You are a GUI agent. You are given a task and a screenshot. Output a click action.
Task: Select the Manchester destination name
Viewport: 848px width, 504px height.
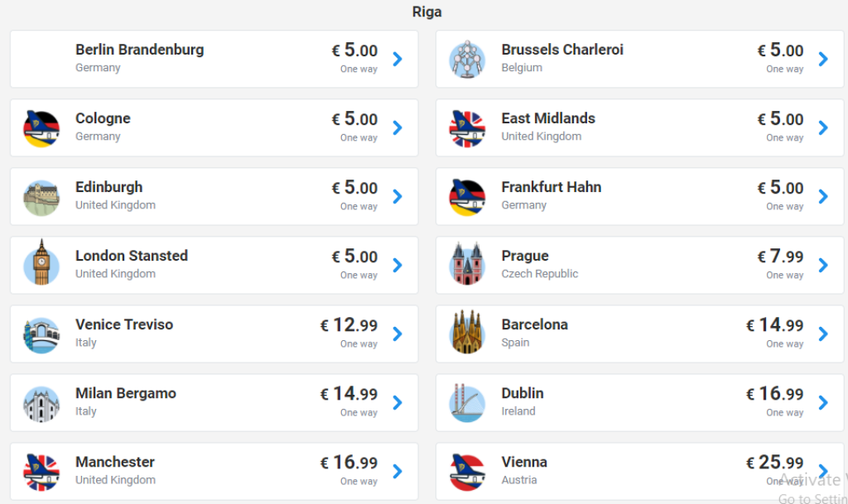115,462
